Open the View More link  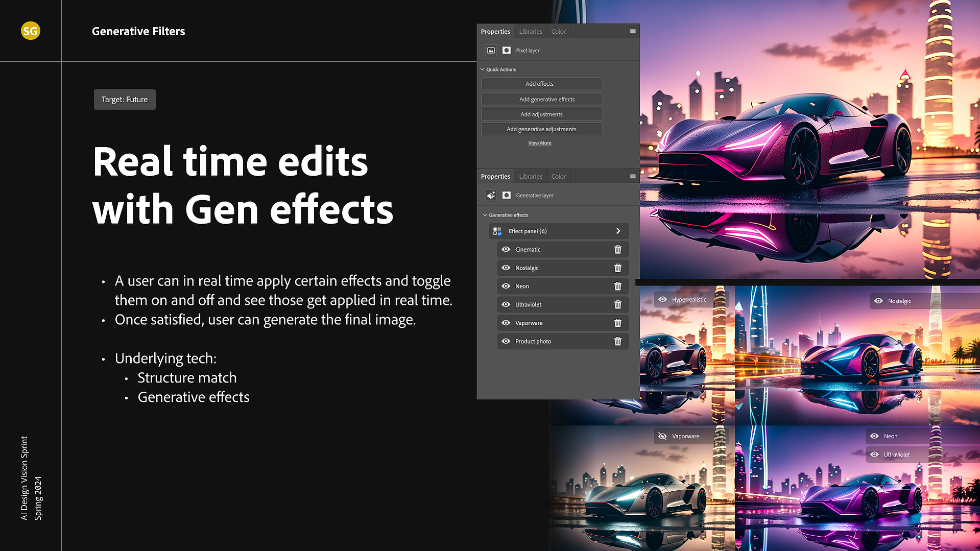point(540,143)
